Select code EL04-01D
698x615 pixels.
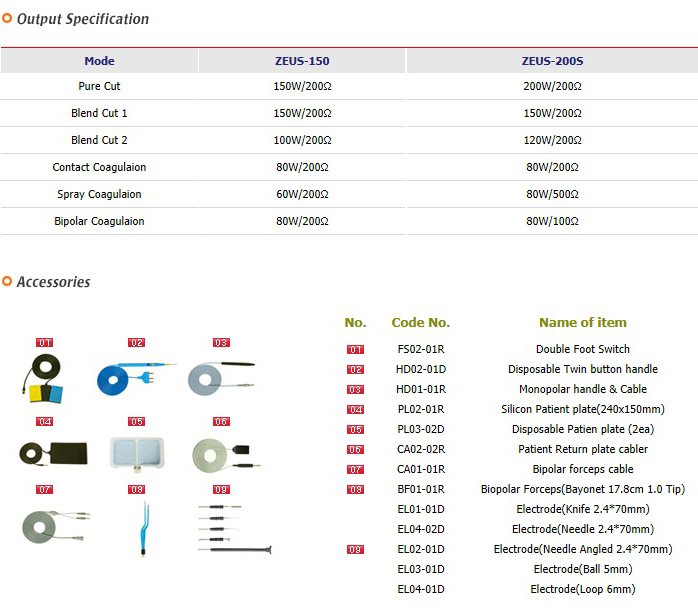pyautogui.click(x=421, y=590)
